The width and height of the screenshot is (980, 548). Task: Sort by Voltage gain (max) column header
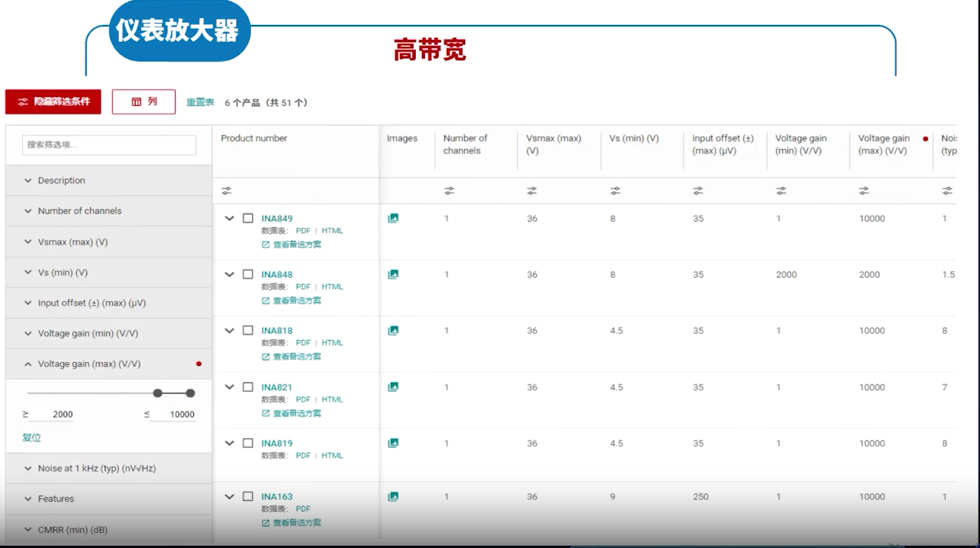(x=884, y=145)
